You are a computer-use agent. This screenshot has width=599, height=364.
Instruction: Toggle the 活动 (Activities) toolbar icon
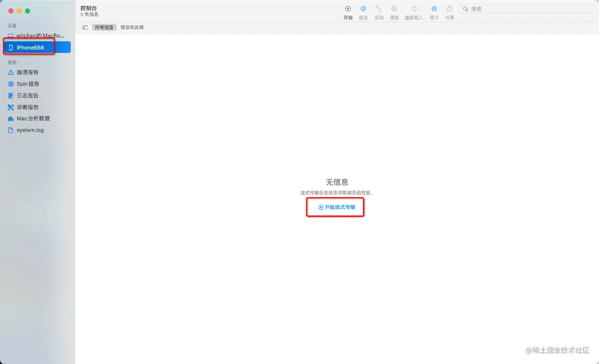(379, 9)
